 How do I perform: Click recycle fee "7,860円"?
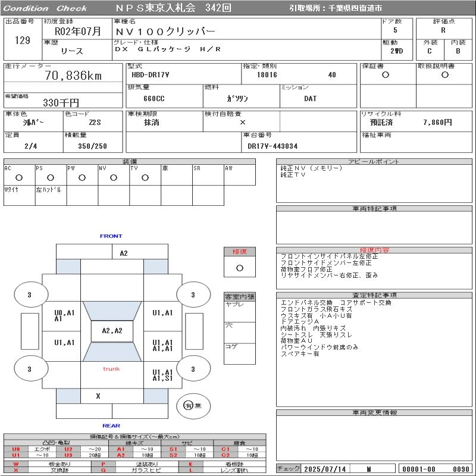point(438,123)
